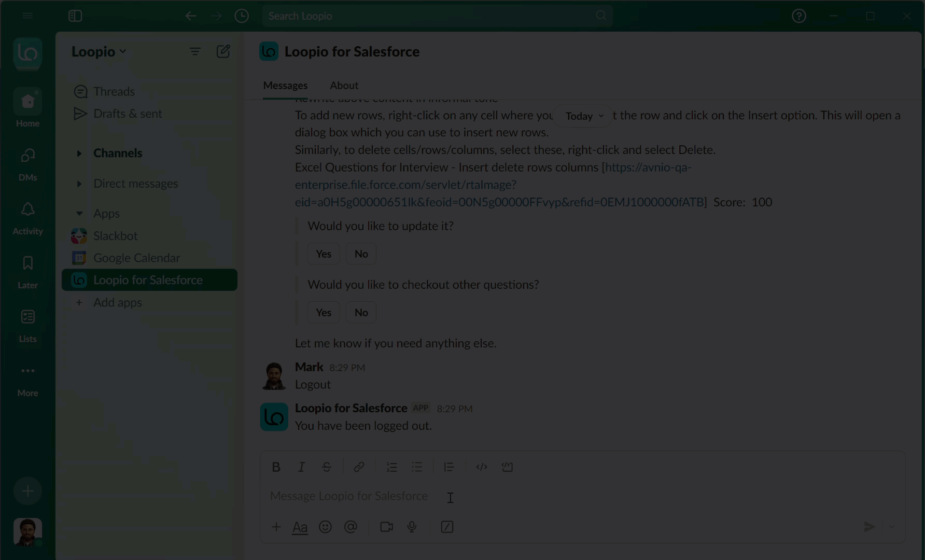Apply strikethrough formatting
Image resolution: width=925 pixels, height=560 pixels.
click(x=327, y=467)
